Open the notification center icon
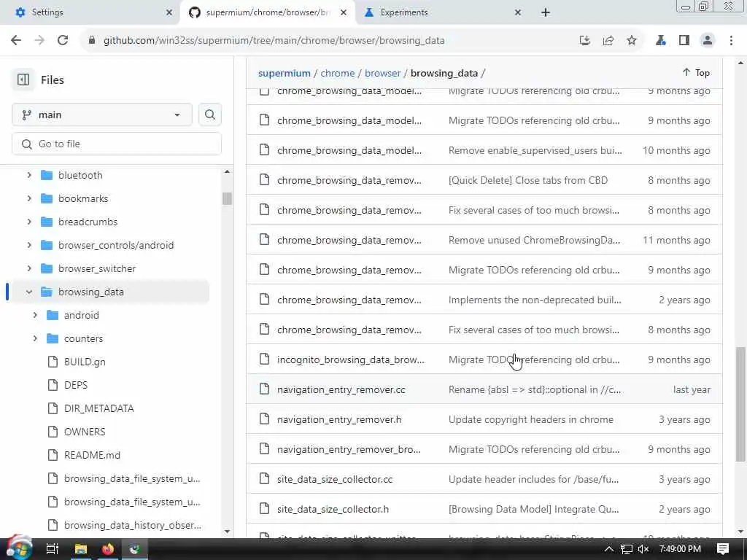This screenshot has height=560, width=747. pyautogui.click(x=723, y=549)
